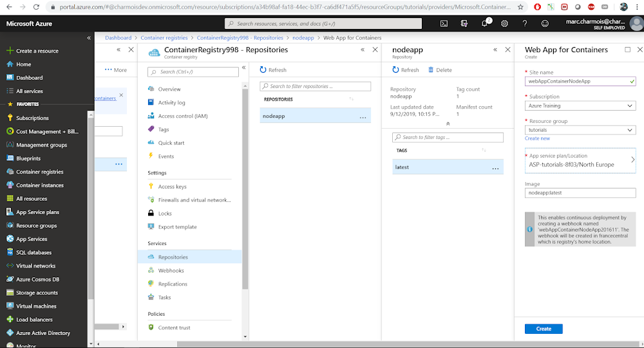
Task: Open the Resource group dropdown showing tutorials
Action: [x=580, y=130]
